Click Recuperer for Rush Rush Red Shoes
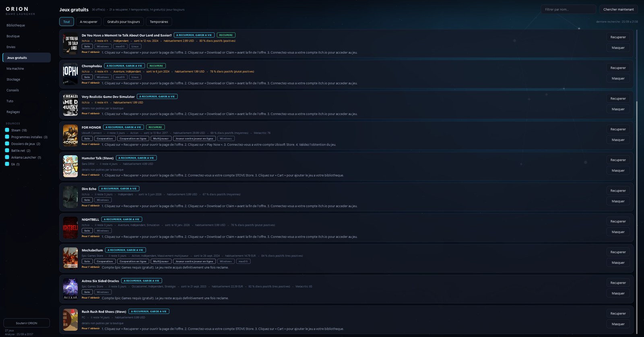Viewport: 644px width, 337px height. (x=618, y=313)
